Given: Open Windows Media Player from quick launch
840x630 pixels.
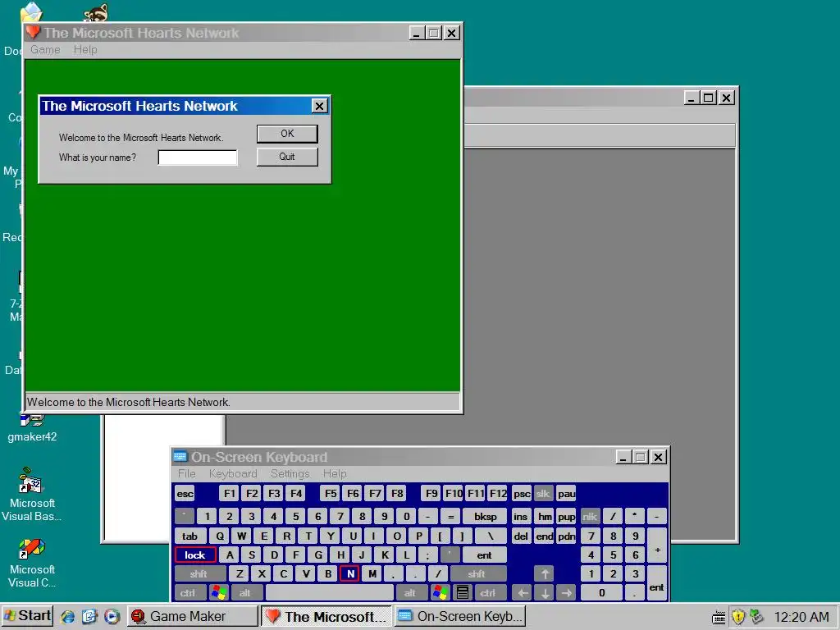Looking at the screenshot, I should 112,617.
